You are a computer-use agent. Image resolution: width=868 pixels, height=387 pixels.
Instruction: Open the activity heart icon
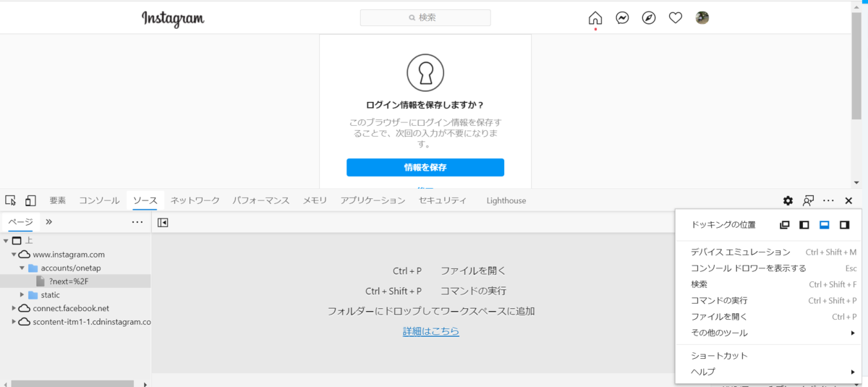(676, 18)
